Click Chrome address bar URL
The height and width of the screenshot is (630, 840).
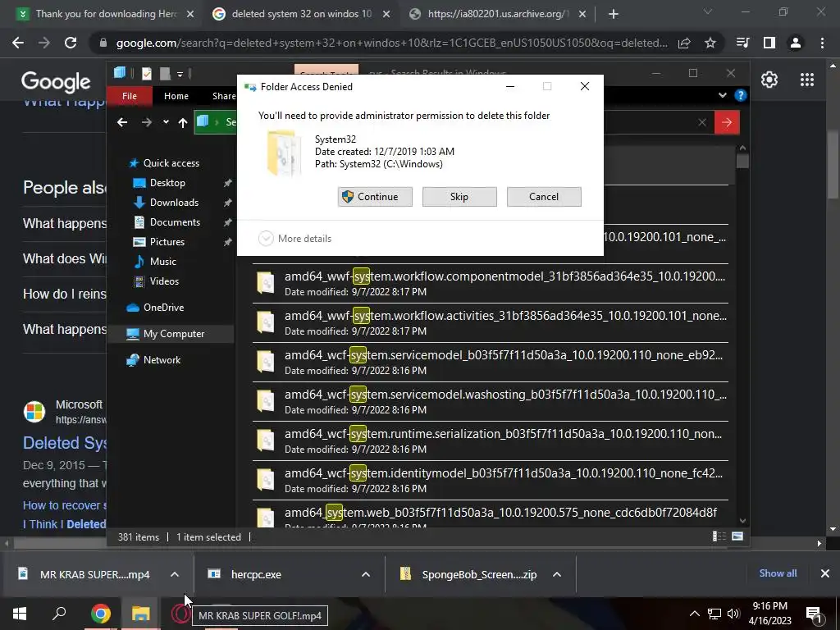coord(391,43)
